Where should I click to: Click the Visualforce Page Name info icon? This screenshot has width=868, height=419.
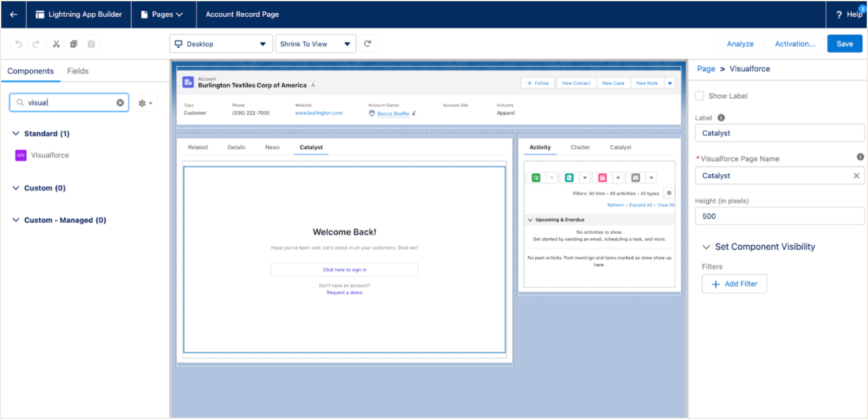(x=860, y=157)
